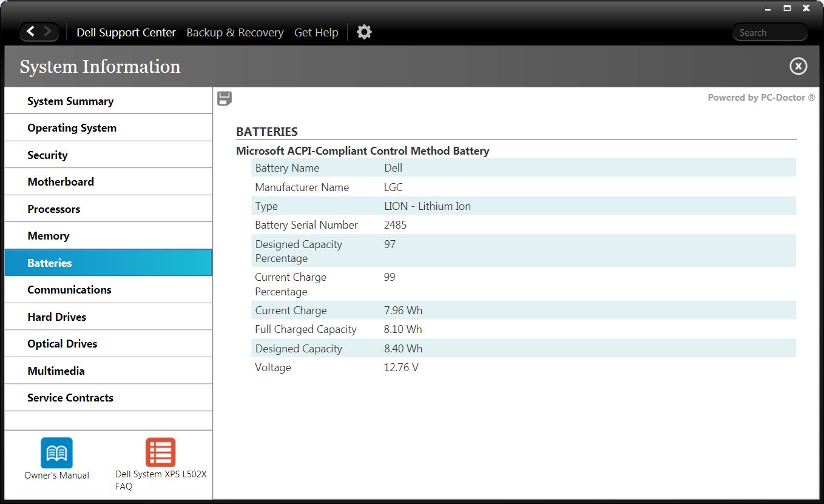Select Security in the sidebar
Screen dimensions: 824x504
[109, 155]
